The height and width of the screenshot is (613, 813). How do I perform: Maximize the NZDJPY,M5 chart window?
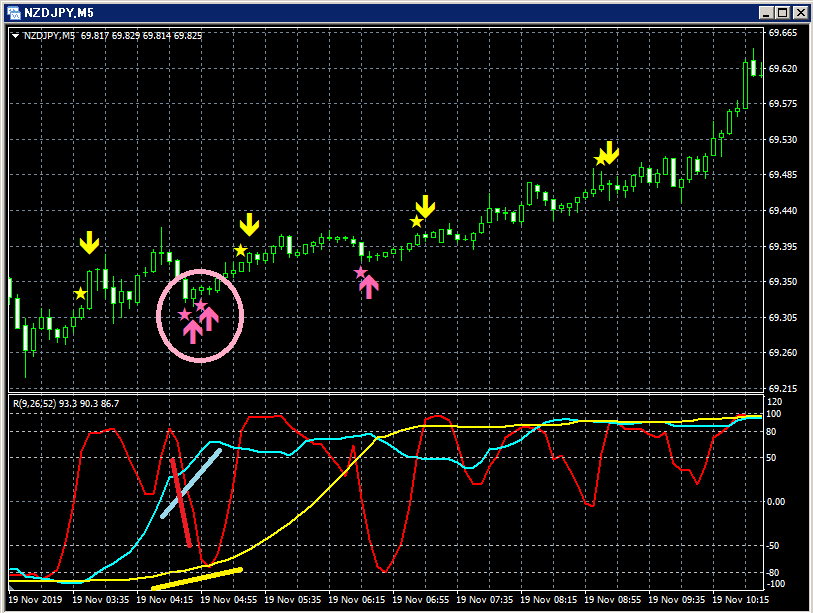(x=782, y=13)
